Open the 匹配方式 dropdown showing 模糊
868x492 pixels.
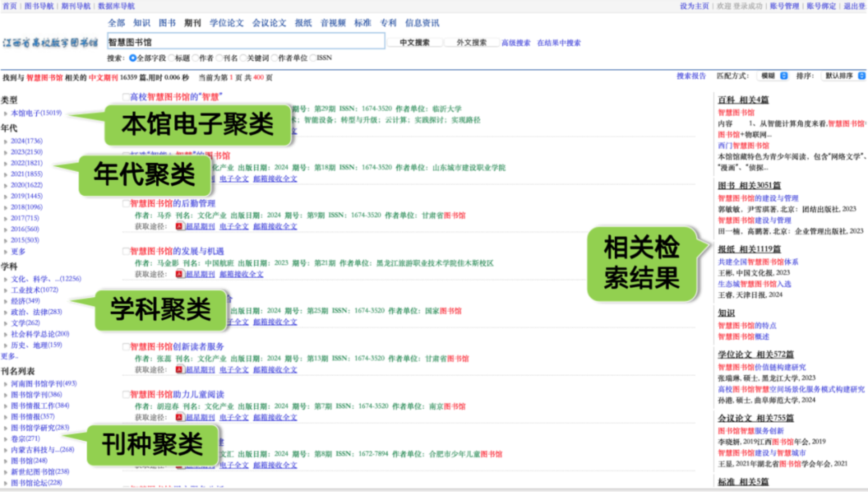pyautogui.click(x=773, y=76)
